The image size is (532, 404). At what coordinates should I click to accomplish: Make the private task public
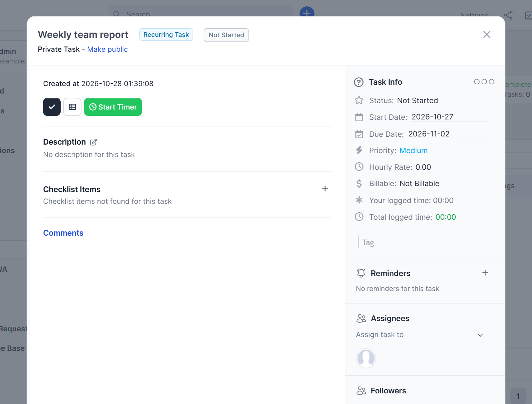pyautogui.click(x=107, y=49)
